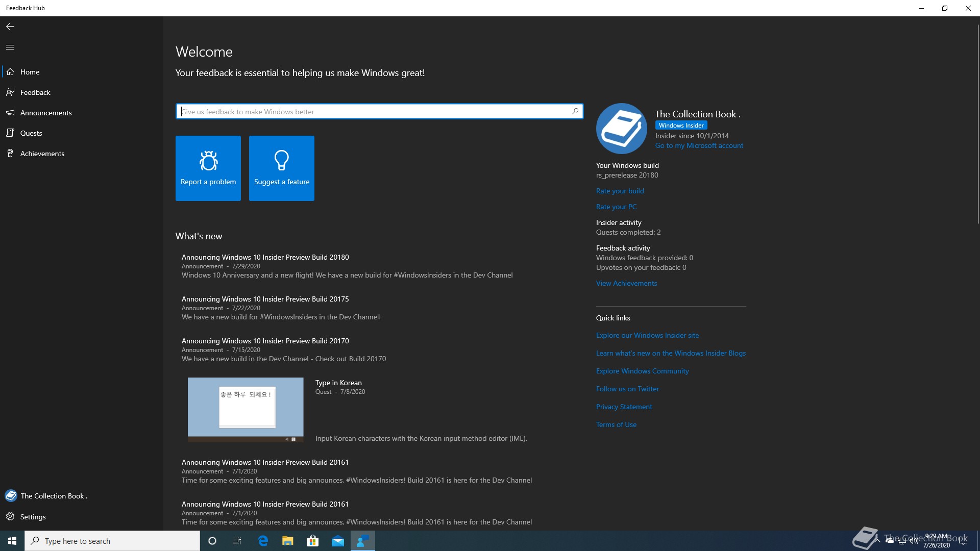Open the Type in Korean quest thumbnail

(246, 410)
